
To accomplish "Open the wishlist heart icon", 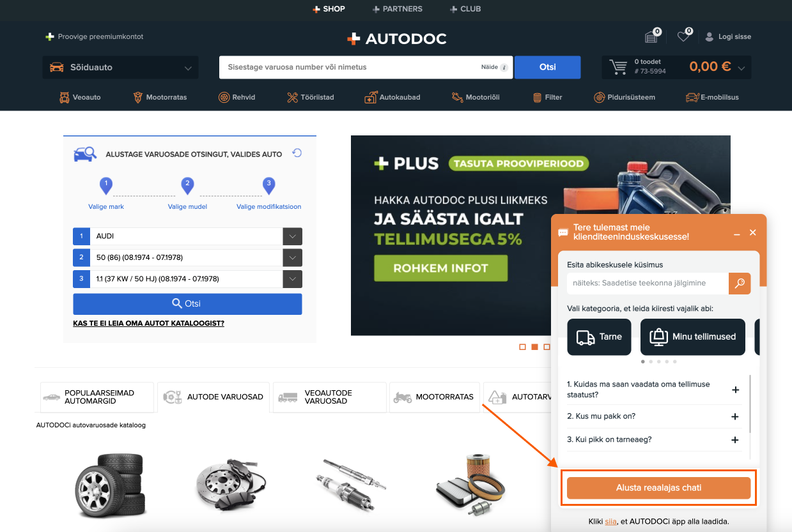I will (683, 37).
